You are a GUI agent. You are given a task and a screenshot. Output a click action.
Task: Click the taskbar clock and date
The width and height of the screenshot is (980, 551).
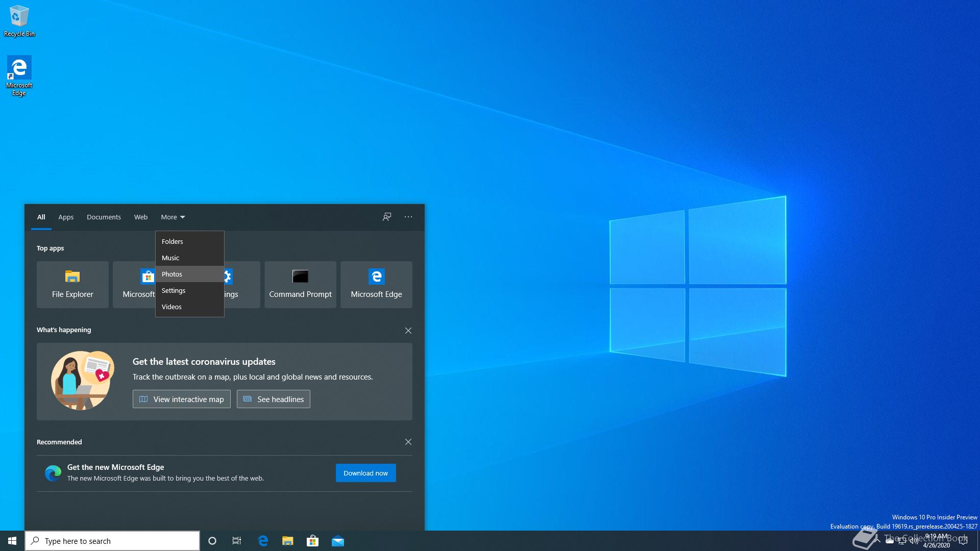(x=937, y=541)
